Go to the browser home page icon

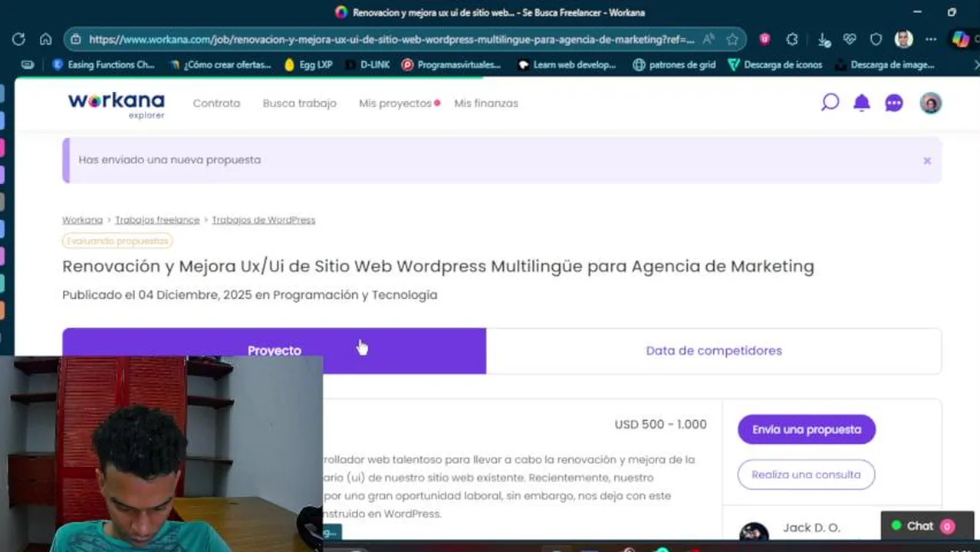point(45,39)
